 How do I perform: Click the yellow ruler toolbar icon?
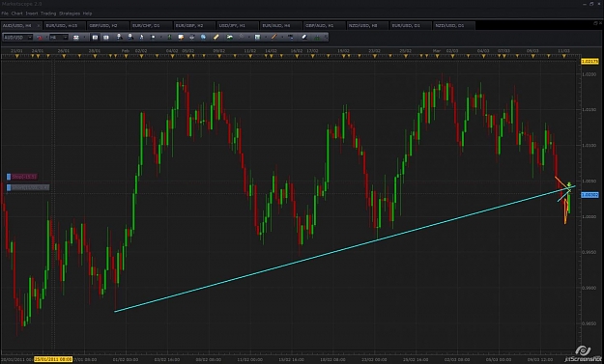(x=216, y=38)
